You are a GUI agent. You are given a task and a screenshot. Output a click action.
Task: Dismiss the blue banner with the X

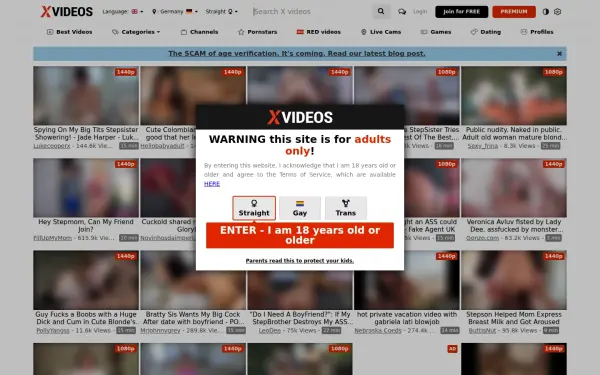pyautogui.click(x=559, y=54)
